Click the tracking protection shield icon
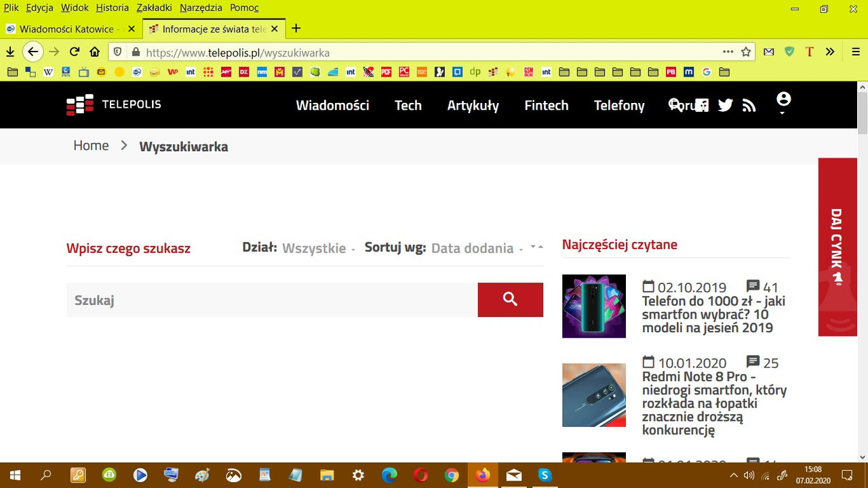868x488 pixels. pos(117,52)
